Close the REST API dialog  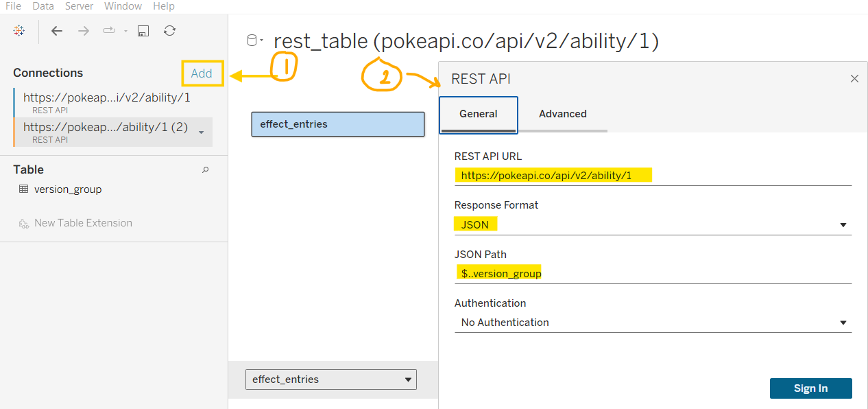tap(854, 79)
